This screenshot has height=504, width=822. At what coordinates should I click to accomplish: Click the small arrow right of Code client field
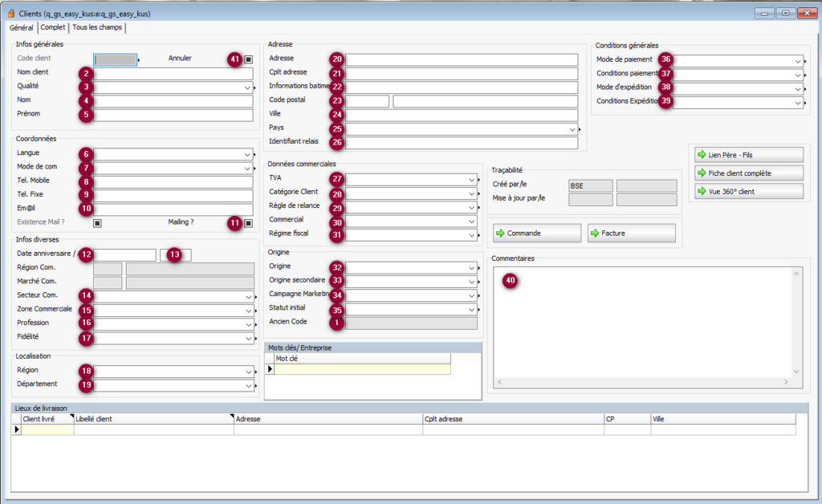click(x=139, y=59)
